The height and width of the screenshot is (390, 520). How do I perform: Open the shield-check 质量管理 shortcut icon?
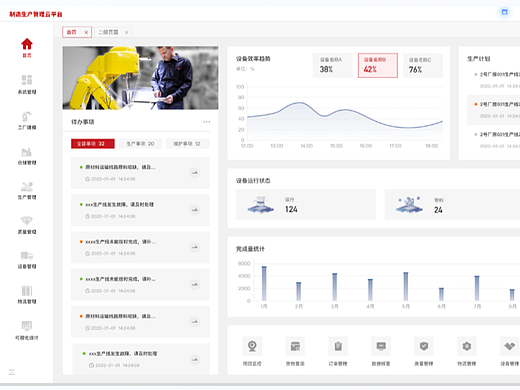coord(424,346)
